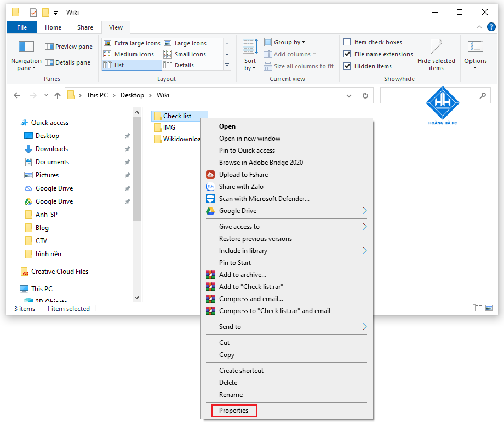504x427 pixels.
Task: Open the folder Options button
Action: coord(475,54)
